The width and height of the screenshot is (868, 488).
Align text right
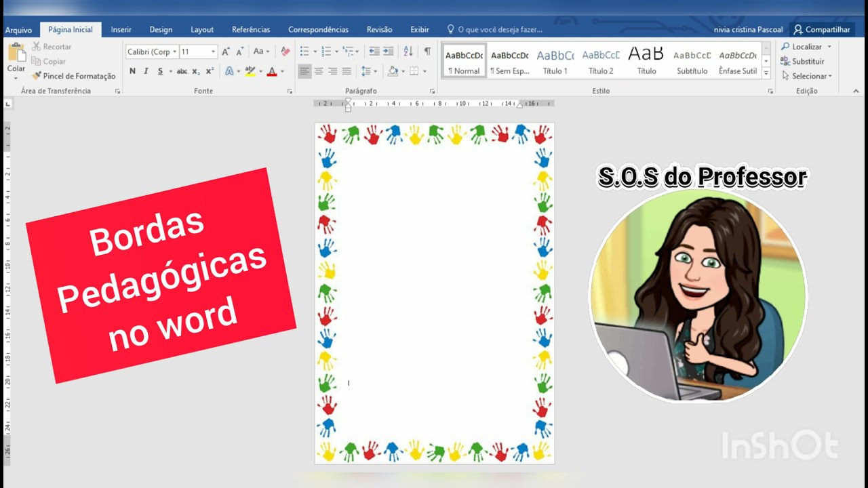click(x=333, y=71)
